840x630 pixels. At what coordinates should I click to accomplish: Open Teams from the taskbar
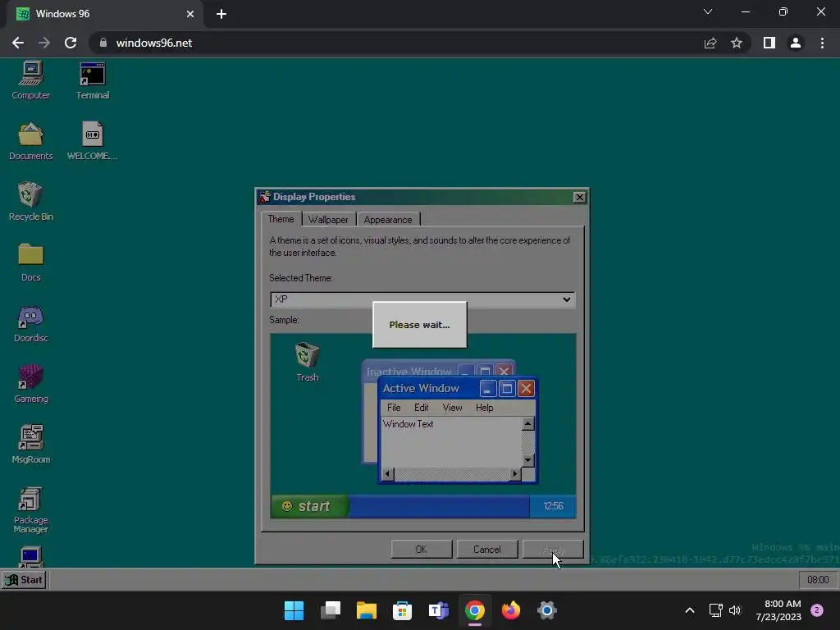point(439,610)
